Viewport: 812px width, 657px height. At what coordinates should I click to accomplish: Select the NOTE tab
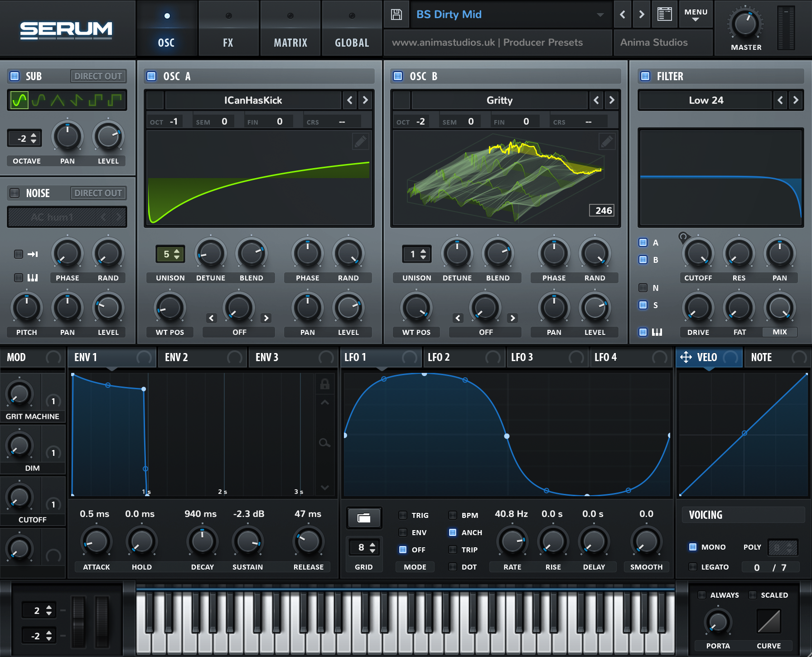(777, 357)
